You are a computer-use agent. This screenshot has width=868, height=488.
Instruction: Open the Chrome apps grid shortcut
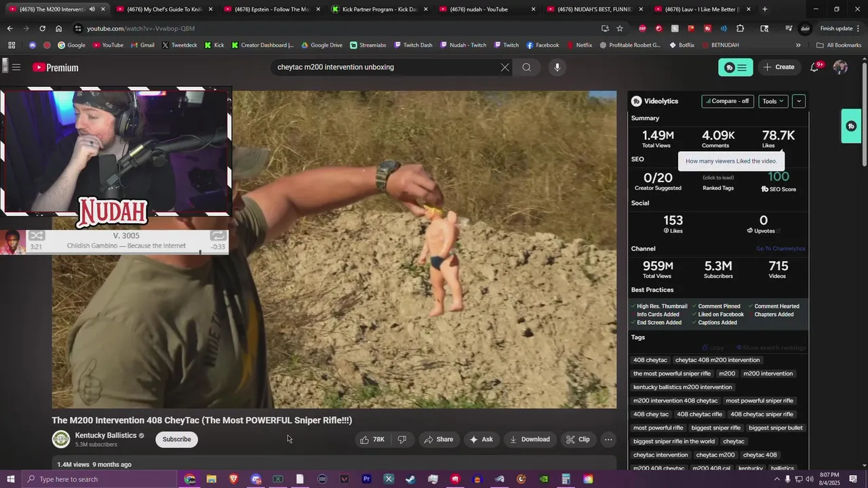coord(12,45)
